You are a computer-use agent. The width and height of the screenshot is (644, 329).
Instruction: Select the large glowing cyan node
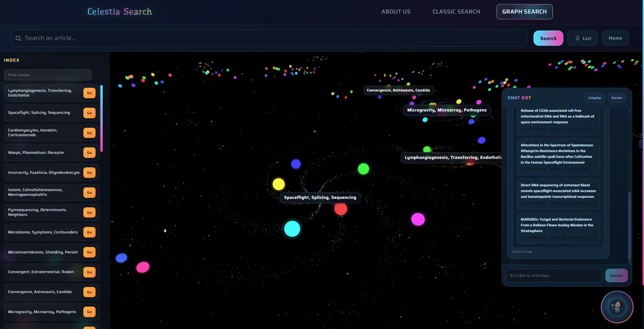[292, 229]
